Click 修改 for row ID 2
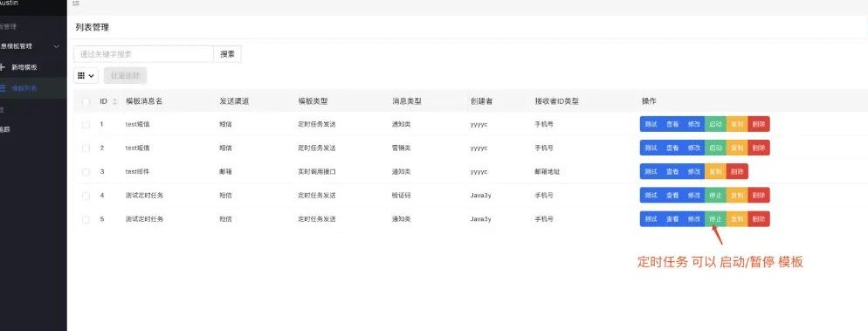The width and height of the screenshot is (868, 331). pyautogui.click(x=694, y=148)
